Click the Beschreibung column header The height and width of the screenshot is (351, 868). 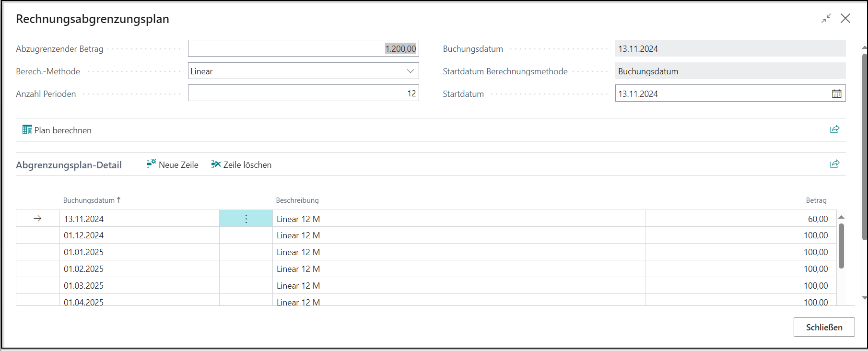coord(297,200)
